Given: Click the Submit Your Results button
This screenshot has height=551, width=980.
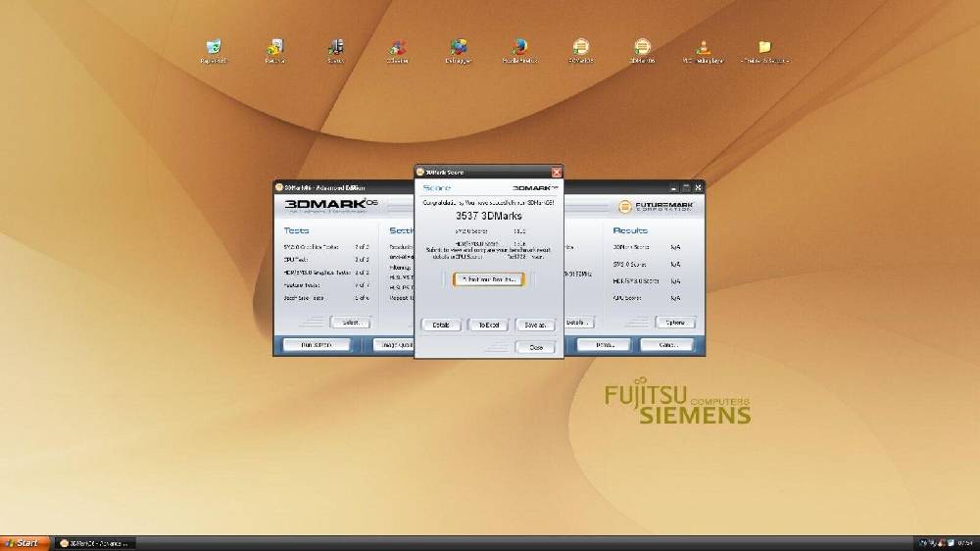Looking at the screenshot, I should click(488, 279).
